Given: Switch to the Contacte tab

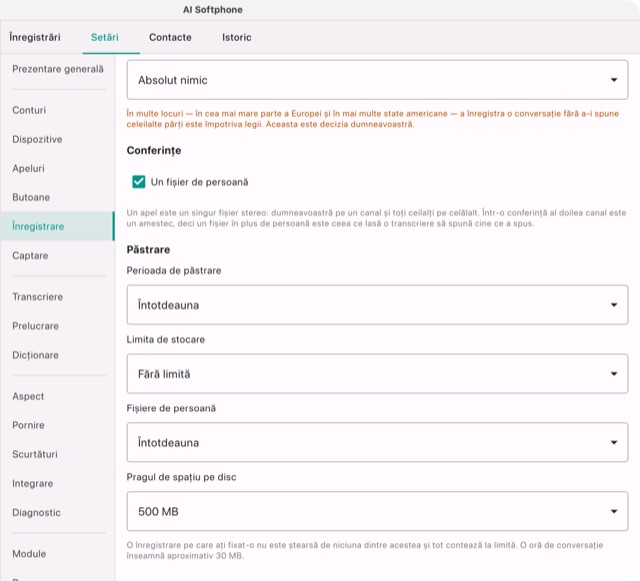Looking at the screenshot, I should click(170, 37).
